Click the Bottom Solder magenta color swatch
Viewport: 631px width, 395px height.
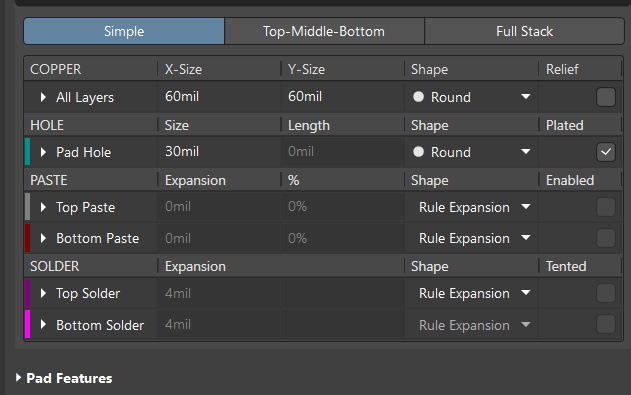tap(27, 324)
